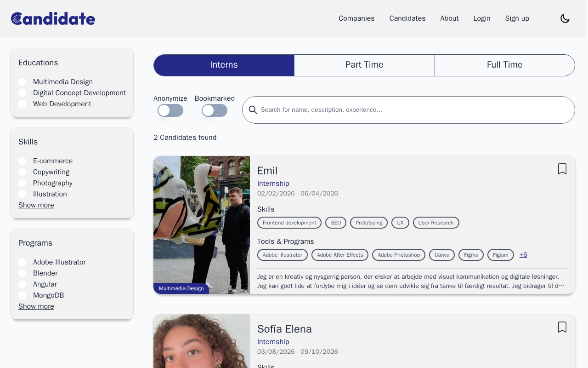
Task: Click the Canva tool tag
Action: pyautogui.click(x=442, y=255)
